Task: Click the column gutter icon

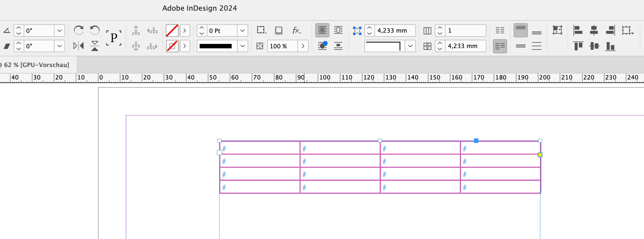Action: [x=427, y=46]
